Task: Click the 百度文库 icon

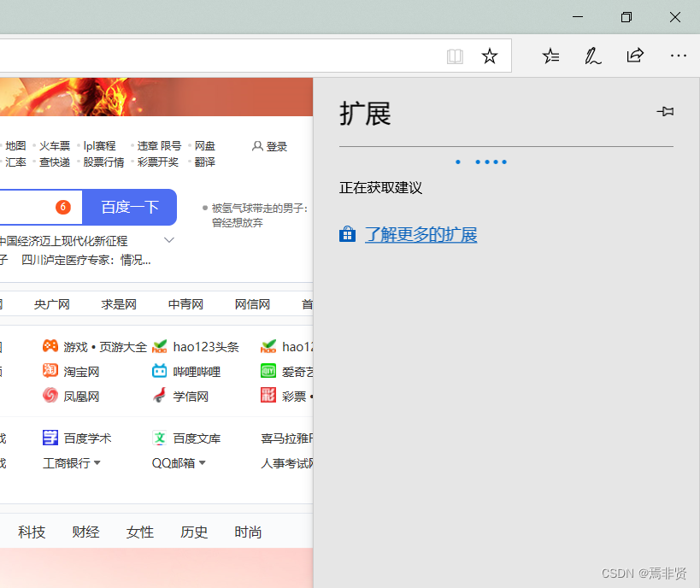Action: point(159,438)
